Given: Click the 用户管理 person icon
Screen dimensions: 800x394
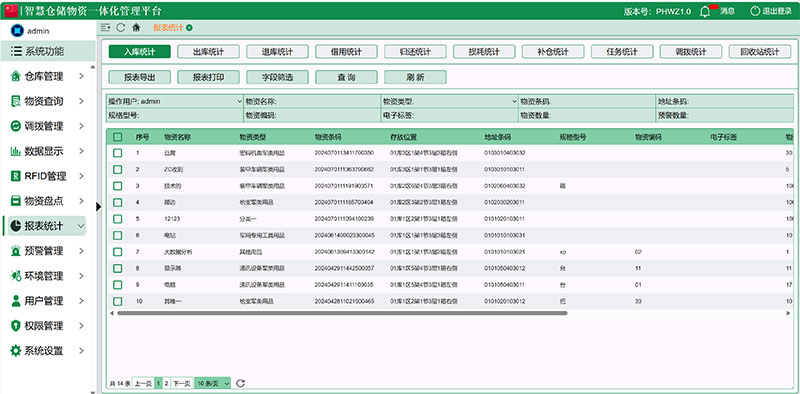Looking at the screenshot, I should (x=16, y=301).
